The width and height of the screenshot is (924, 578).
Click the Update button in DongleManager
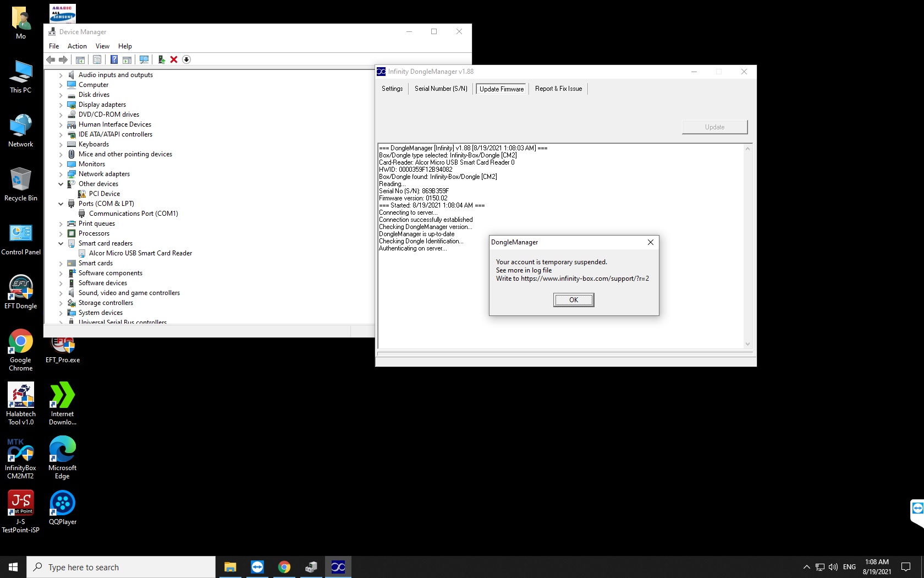click(x=715, y=127)
